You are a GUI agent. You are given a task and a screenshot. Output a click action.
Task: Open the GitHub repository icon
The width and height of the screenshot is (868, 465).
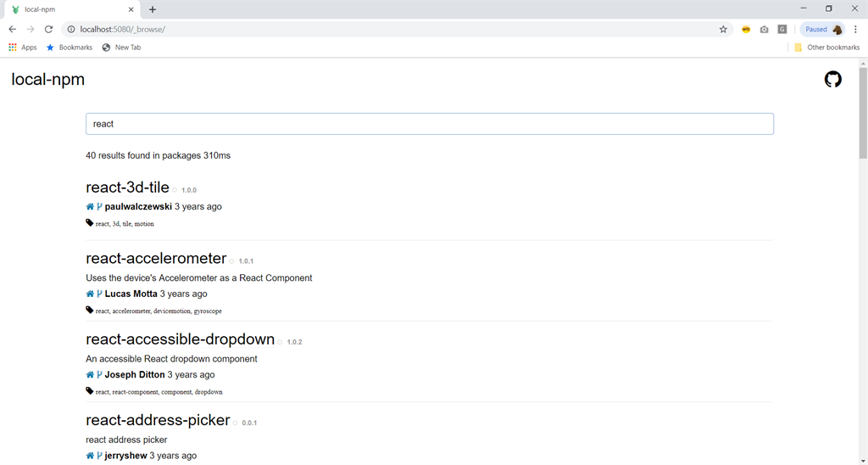click(x=832, y=80)
